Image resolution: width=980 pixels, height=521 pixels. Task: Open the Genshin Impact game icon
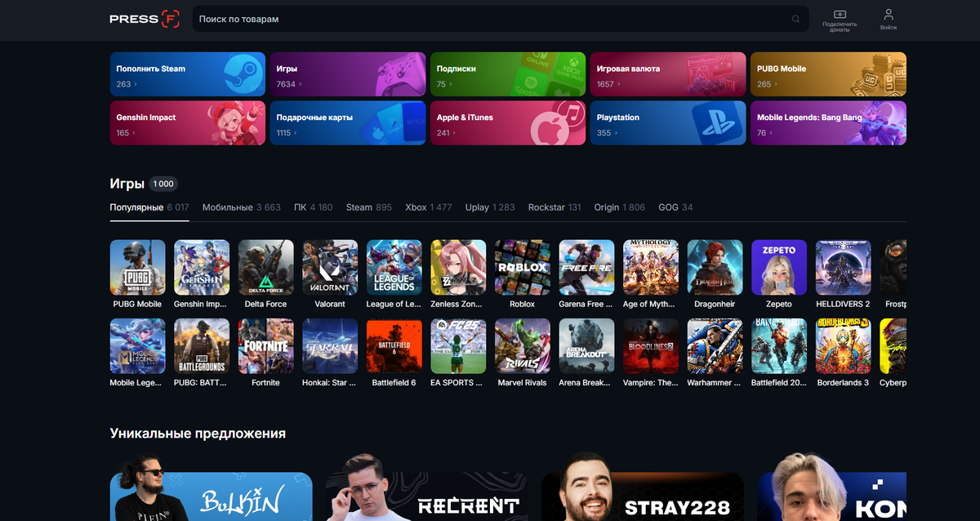pos(201,267)
